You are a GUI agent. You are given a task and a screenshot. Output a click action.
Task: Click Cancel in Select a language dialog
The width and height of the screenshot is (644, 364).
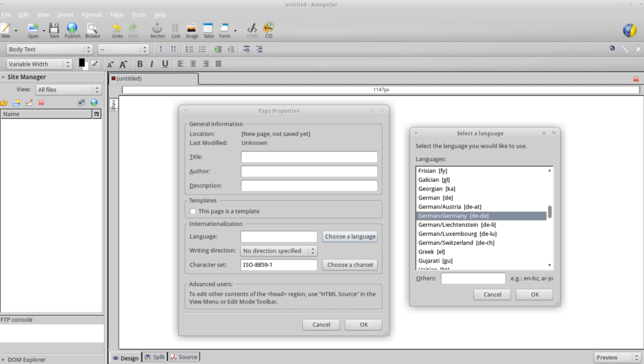492,294
